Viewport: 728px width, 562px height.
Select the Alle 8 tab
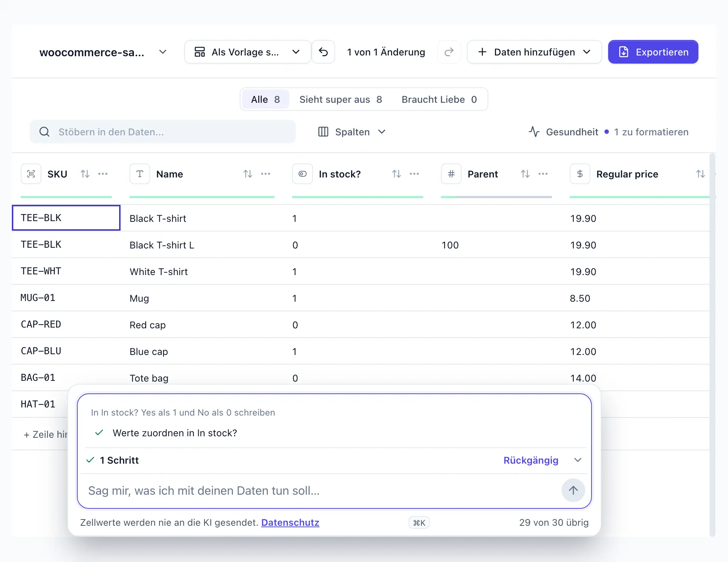pyautogui.click(x=265, y=99)
